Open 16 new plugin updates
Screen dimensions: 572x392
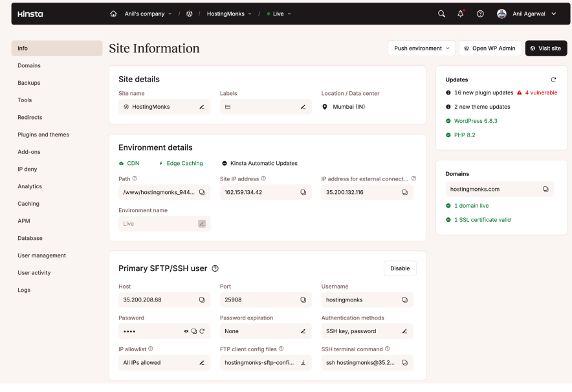click(484, 93)
